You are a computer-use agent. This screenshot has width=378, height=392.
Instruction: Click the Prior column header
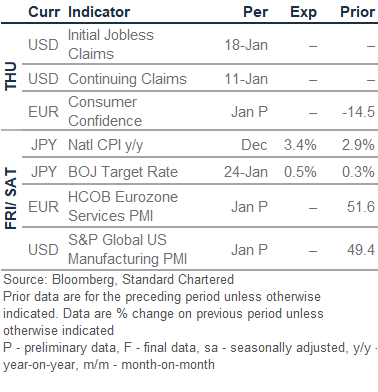click(357, 12)
